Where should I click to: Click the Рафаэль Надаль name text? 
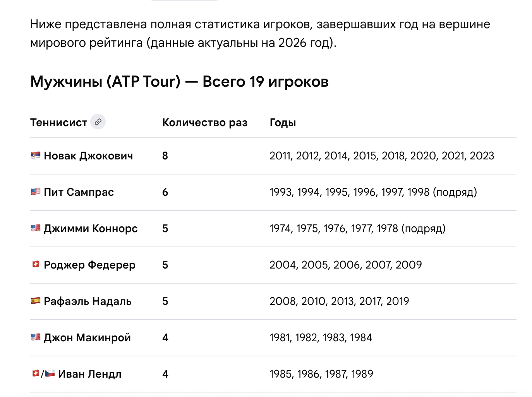pos(88,301)
